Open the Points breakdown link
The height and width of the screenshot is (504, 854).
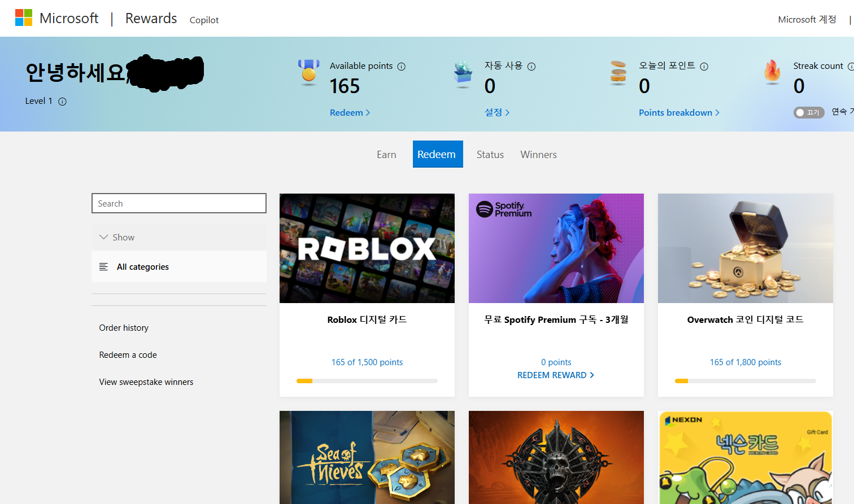679,112
